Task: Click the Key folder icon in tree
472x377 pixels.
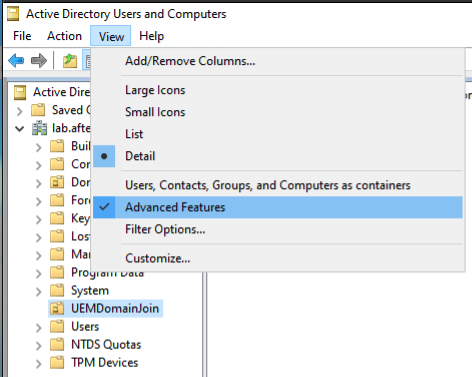Action: pyautogui.click(x=57, y=218)
